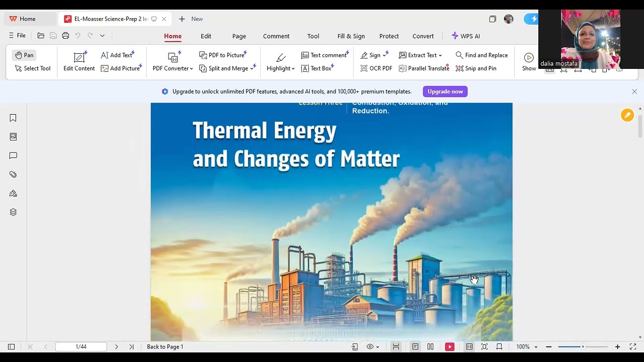Open the bookmarks sidebar panel
Image resolution: width=644 pixels, height=362 pixels.
(x=13, y=118)
